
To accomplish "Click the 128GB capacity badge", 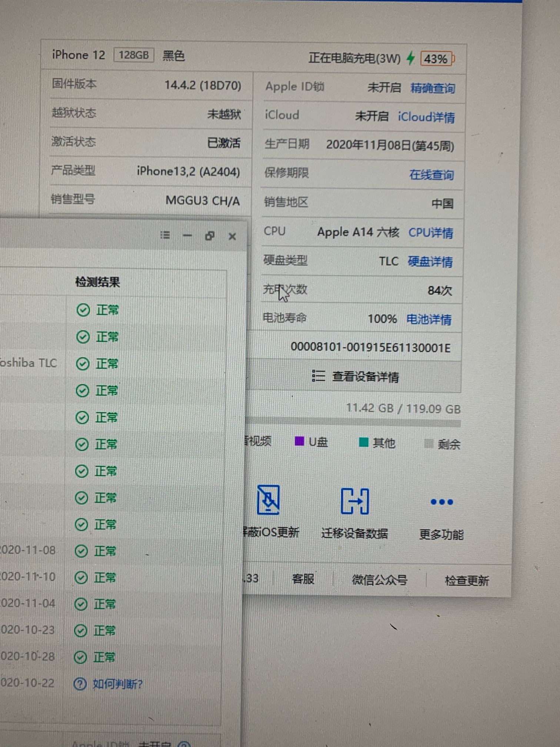I will point(134,55).
